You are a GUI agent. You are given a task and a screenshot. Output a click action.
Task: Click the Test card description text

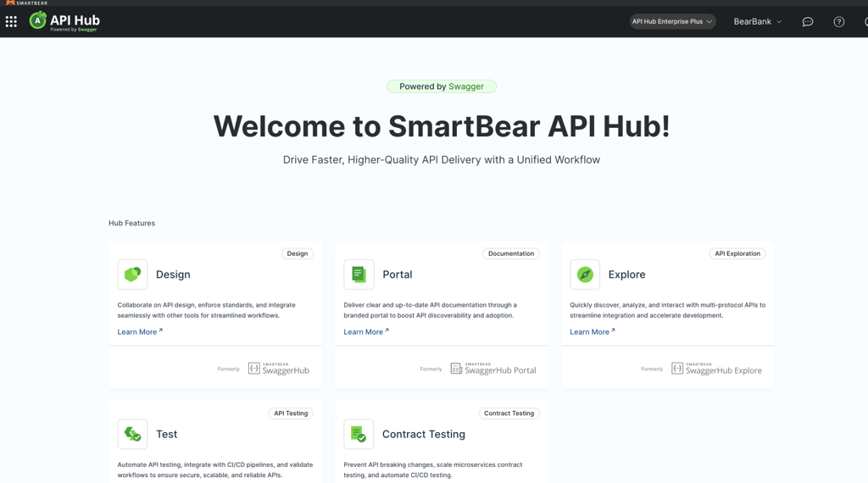click(215, 469)
